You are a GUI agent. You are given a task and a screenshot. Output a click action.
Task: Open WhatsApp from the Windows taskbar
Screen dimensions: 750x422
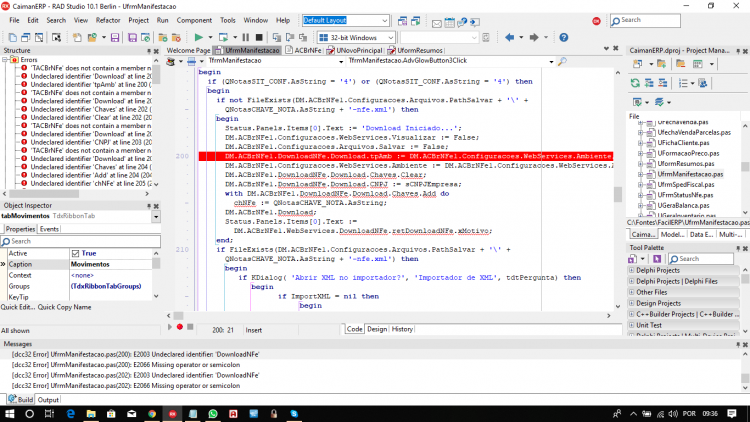click(213, 414)
